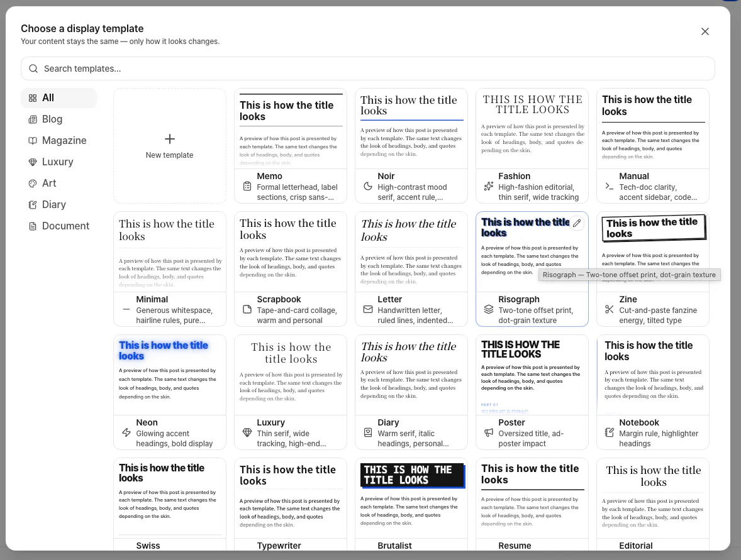Pick the Scrapbook template preview

pos(291,251)
